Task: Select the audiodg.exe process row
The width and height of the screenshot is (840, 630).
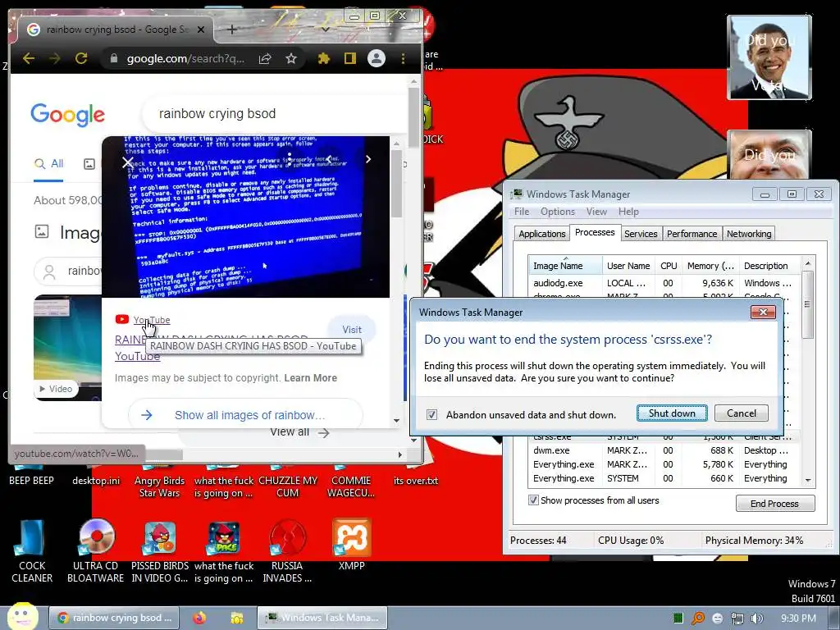Action: click(664, 283)
